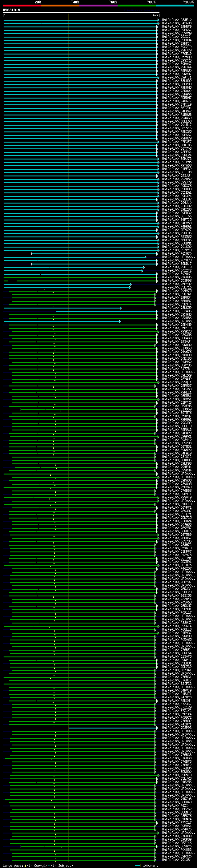Select hit label UniRef100_P05064
Screen dimensions: 197x868
point(177,826)
